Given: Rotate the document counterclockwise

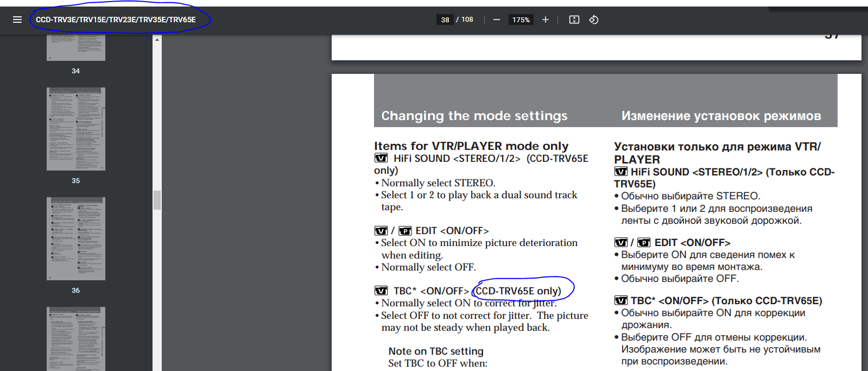Looking at the screenshot, I should click(594, 20).
